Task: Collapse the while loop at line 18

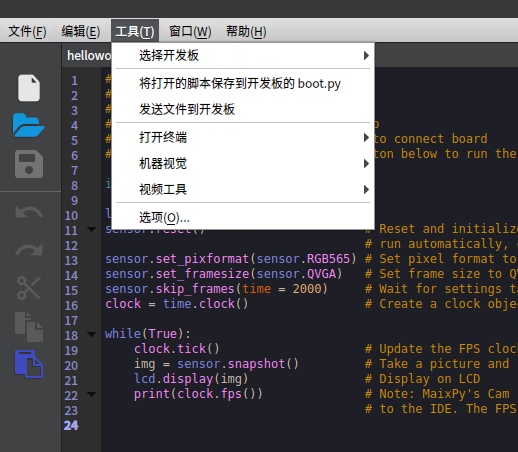Action: click(x=91, y=334)
